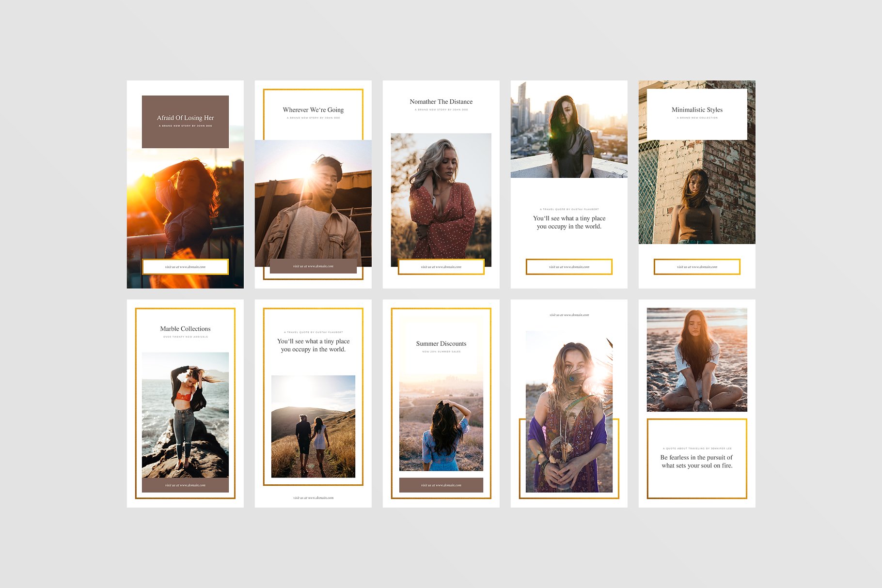Select the "Marble Collections" heading
Image resolution: width=882 pixels, height=588 pixels.
point(185,329)
